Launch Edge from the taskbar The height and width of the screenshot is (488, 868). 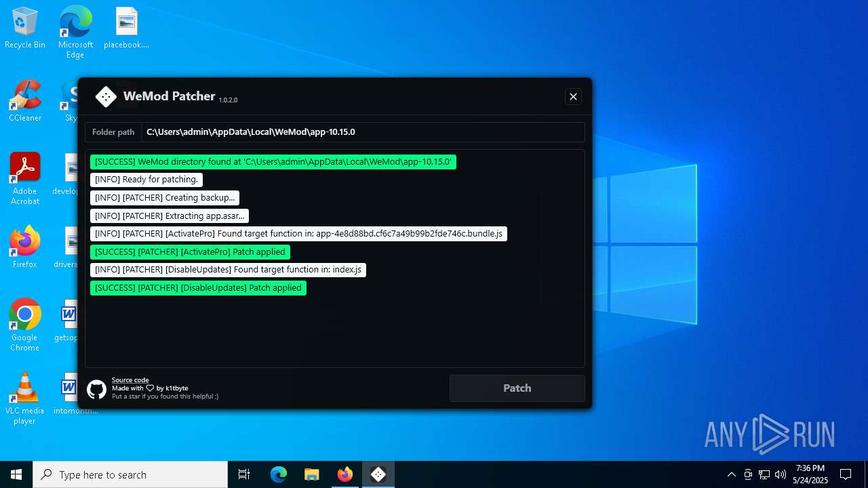click(279, 474)
